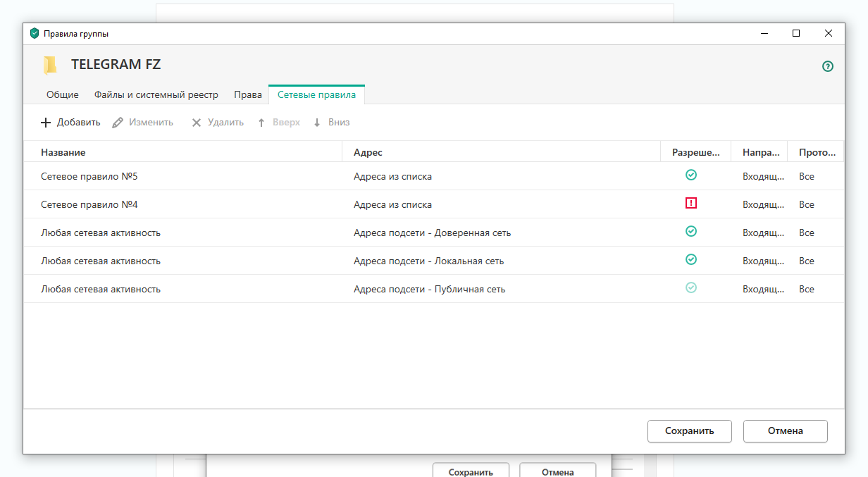Screen dimensions: 868x477
Task: Click Адреса подсети - Локальная сеть cell
Action: coord(428,261)
